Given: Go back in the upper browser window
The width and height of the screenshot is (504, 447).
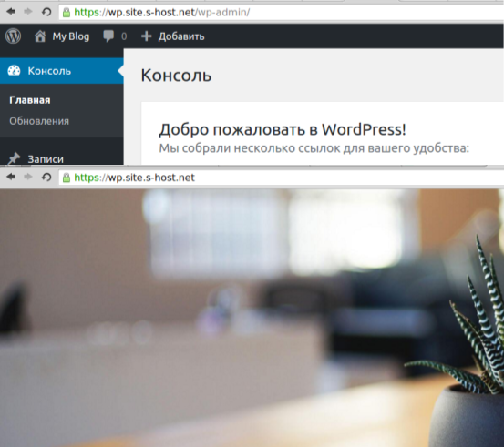Looking at the screenshot, I should (11, 12).
